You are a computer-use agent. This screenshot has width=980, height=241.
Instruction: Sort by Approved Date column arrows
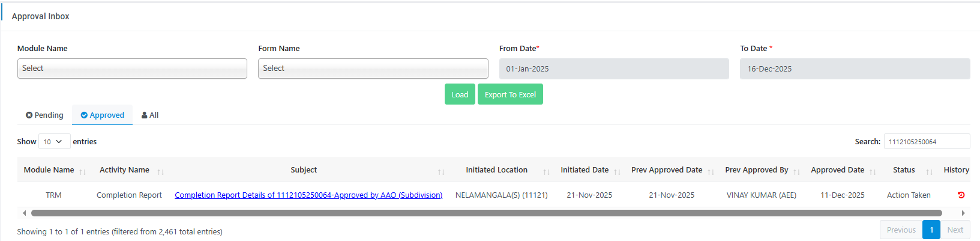pos(873,171)
